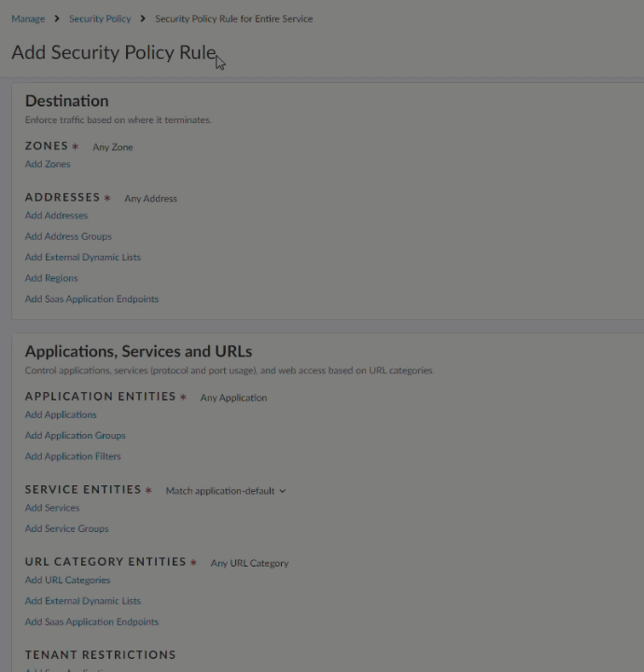Expand Match application-default dropdown
This screenshot has height=672, width=644.
226,491
